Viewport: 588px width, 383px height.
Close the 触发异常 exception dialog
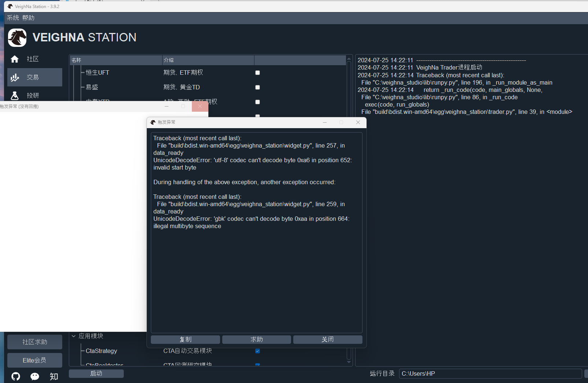point(358,122)
